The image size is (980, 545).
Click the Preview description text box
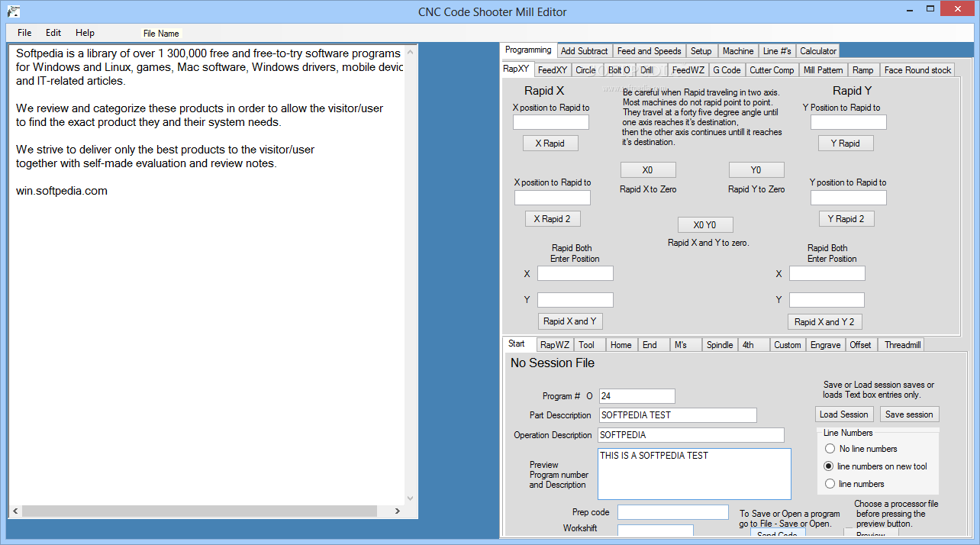click(695, 474)
